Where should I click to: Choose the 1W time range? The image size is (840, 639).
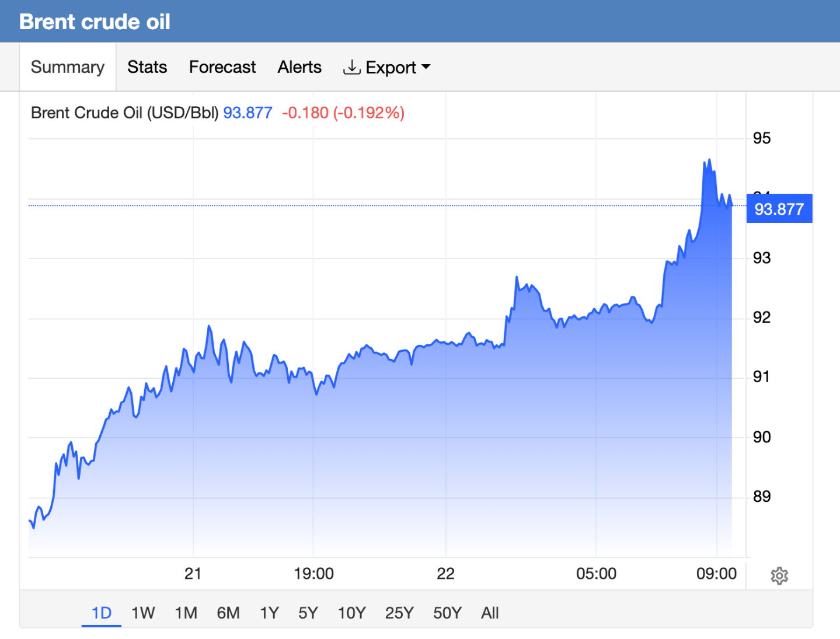143,613
